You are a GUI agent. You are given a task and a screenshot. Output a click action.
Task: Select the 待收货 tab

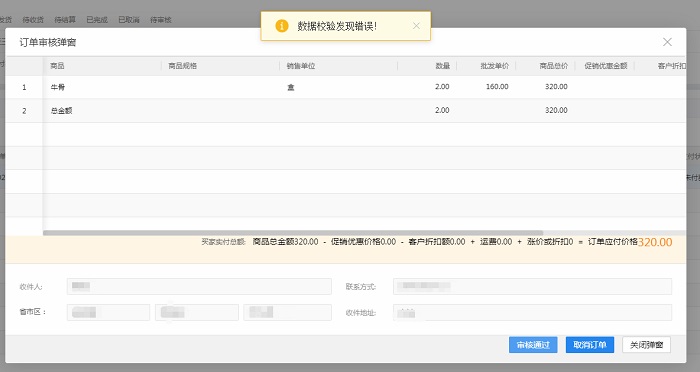(33, 20)
